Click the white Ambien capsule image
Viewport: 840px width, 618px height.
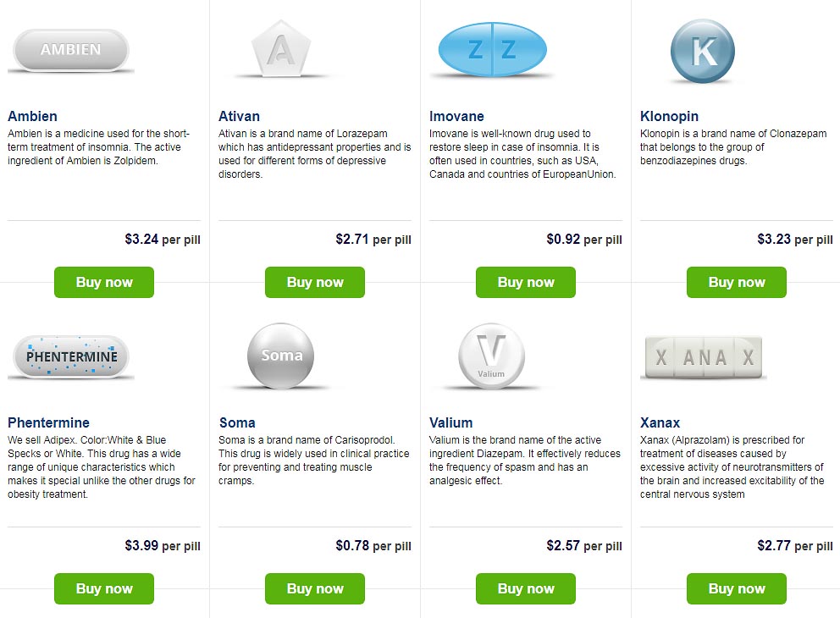click(71, 50)
